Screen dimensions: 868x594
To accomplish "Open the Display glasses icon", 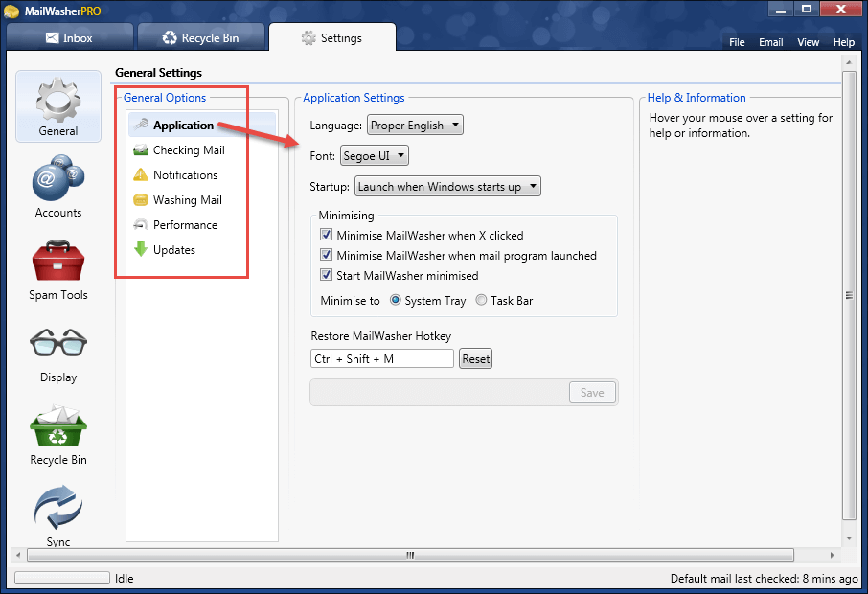I will pyautogui.click(x=58, y=342).
